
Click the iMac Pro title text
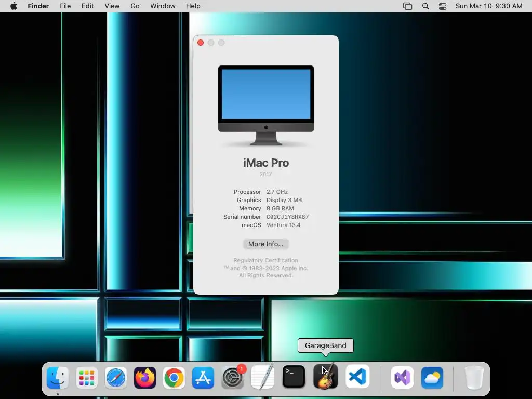(x=266, y=163)
